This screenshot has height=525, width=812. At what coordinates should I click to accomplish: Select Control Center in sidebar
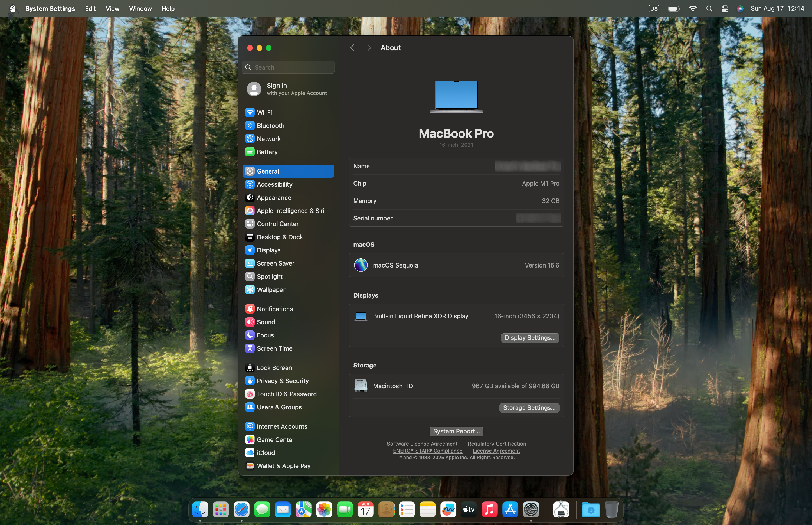[288, 224]
